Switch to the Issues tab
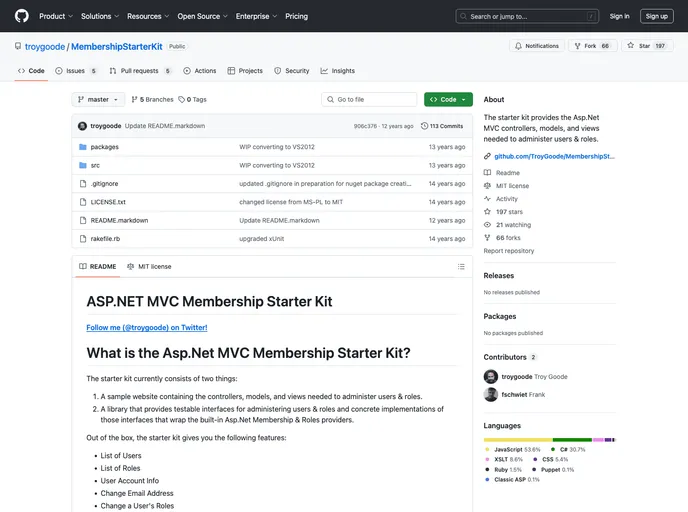Image resolution: width=688 pixels, height=512 pixels. (x=76, y=71)
